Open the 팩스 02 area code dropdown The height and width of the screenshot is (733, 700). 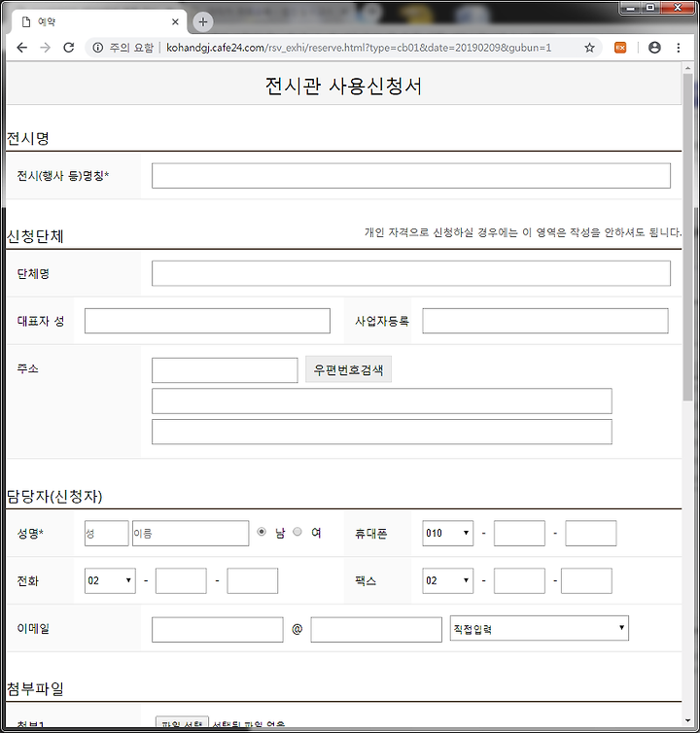coord(448,581)
